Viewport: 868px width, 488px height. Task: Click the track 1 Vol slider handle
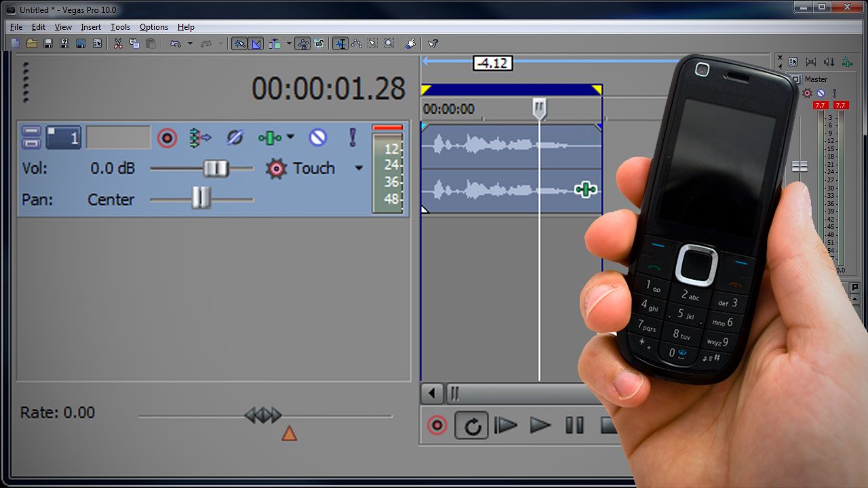tap(216, 168)
